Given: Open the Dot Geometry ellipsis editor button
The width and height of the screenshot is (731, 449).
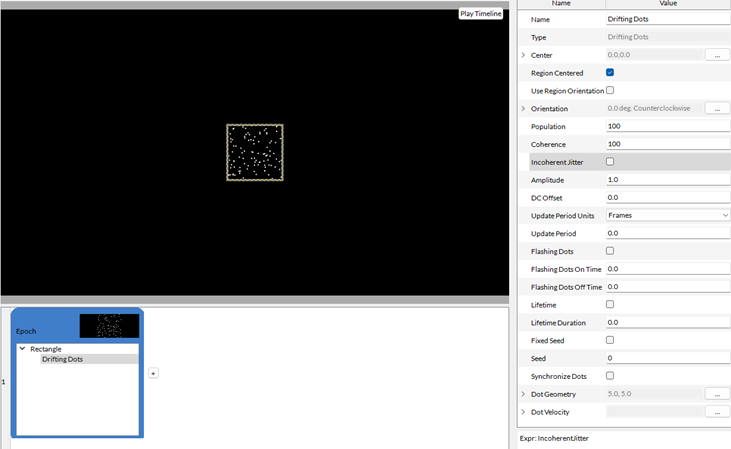Looking at the screenshot, I should pyautogui.click(x=718, y=394).
